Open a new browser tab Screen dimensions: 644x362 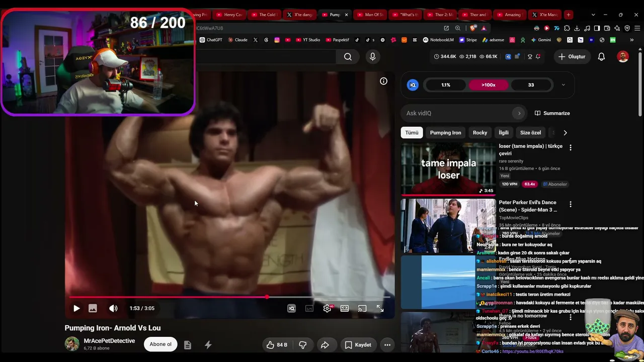tap(568, 15)
